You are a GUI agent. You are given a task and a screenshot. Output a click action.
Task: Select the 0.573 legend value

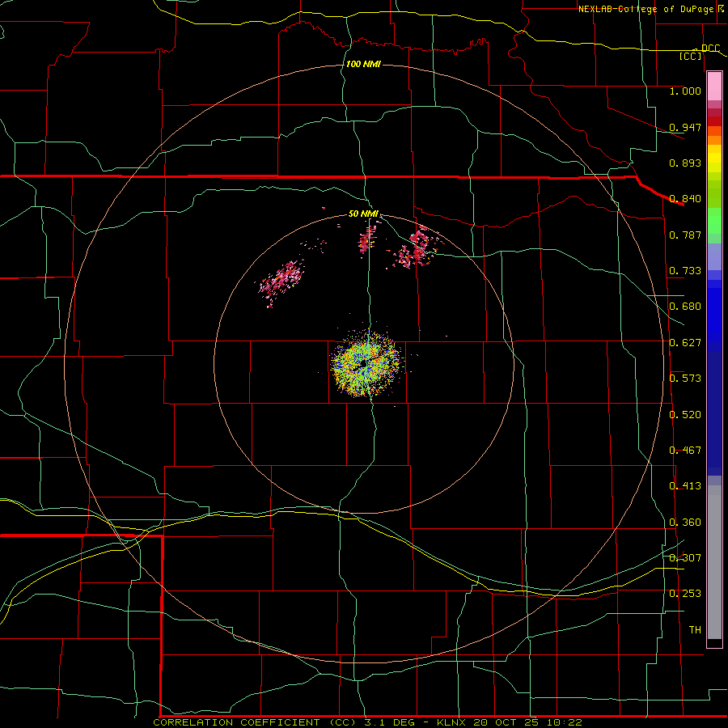[x=685, y=379]
